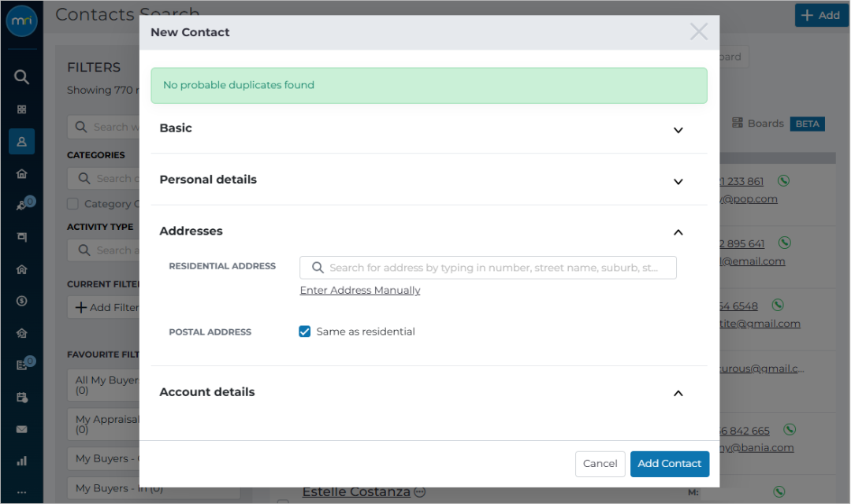Click the Add Contact button
Image resolution: width=851 pixels, height=504 pixels.
[x=669, y=464]
